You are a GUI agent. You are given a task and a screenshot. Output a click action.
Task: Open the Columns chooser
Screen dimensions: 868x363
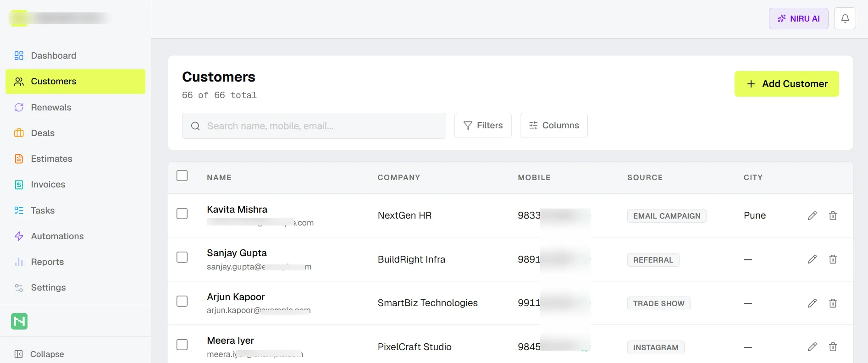click(554, 125)
